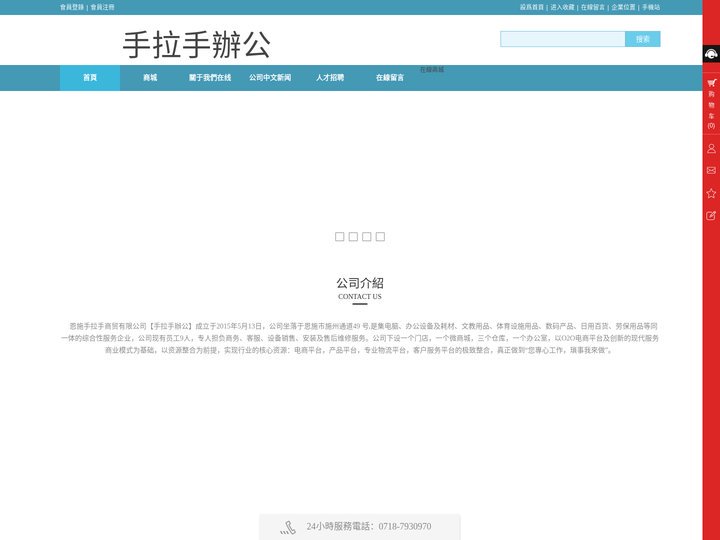
Task: Click the 公司介紹 section heading
Action: 360,283
